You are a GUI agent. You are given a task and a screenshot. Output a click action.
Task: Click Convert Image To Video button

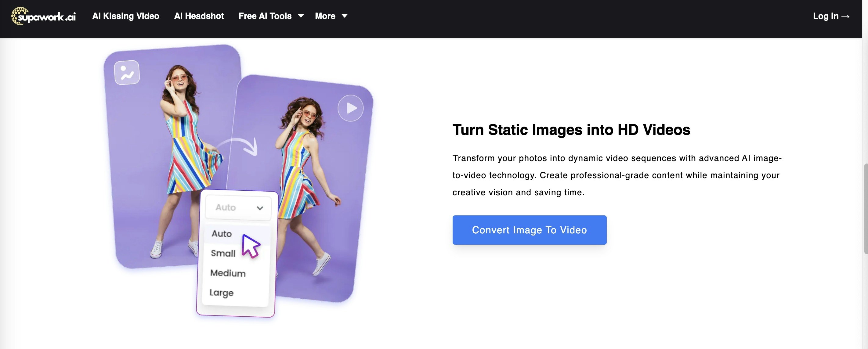[529, 230]
